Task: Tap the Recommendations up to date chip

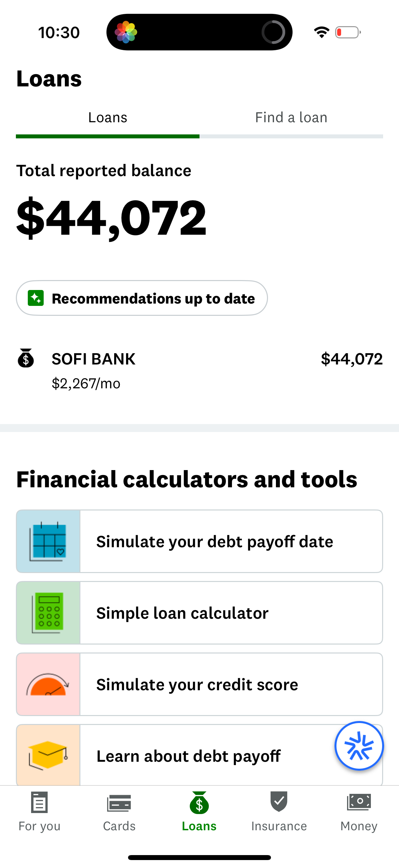Action: (141, 298)
